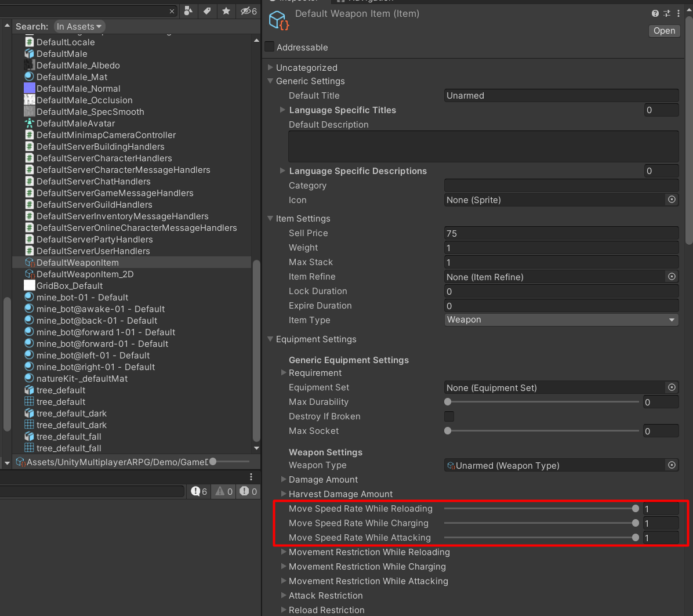Viewport: 693px width, 616px height.
Task: Select the DefaultWeaponItem asset icon
Action: (x=30, y=262)
